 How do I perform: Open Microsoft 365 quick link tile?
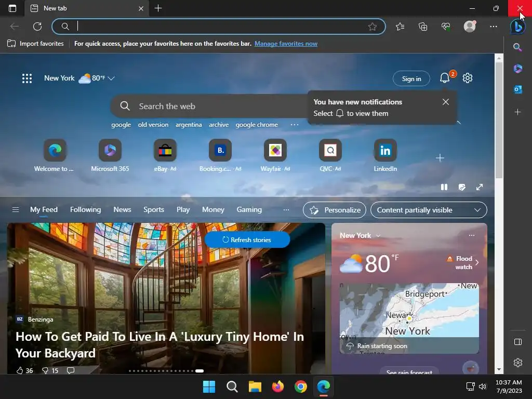pyautogui.click(x=110, y=156)
